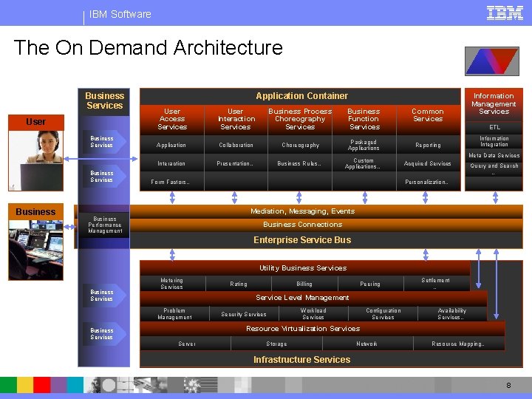Click the "Query and Search" cell
Screen dimensions: 532x399
click(494, 168)
